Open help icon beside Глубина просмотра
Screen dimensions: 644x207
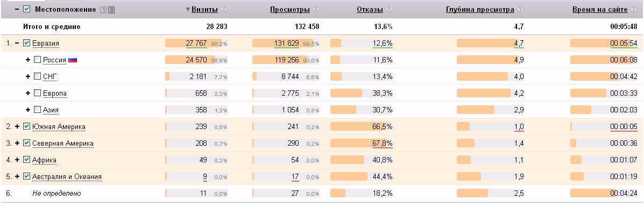coord(520,9)
